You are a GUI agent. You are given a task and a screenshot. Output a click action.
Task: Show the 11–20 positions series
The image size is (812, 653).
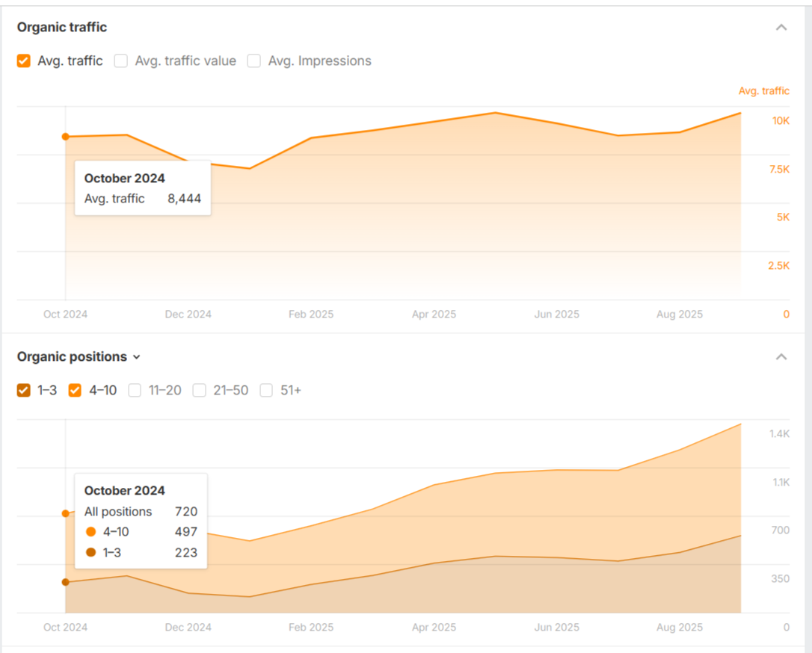[135, 390]
